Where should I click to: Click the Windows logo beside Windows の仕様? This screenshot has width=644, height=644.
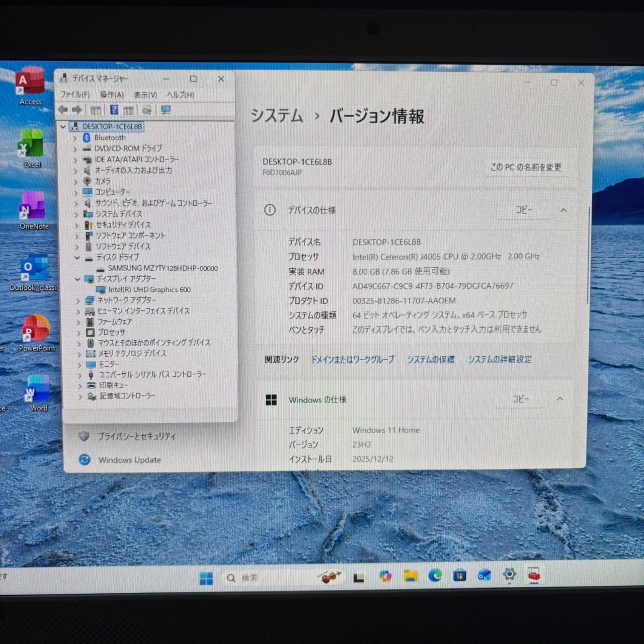point(271,400)
